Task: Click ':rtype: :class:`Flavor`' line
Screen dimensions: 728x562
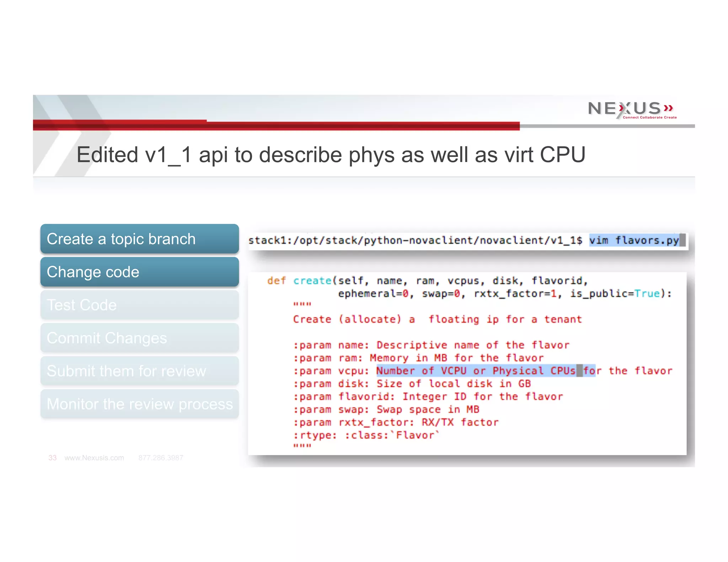Action: pyautogui.click(x=366, y=435)
